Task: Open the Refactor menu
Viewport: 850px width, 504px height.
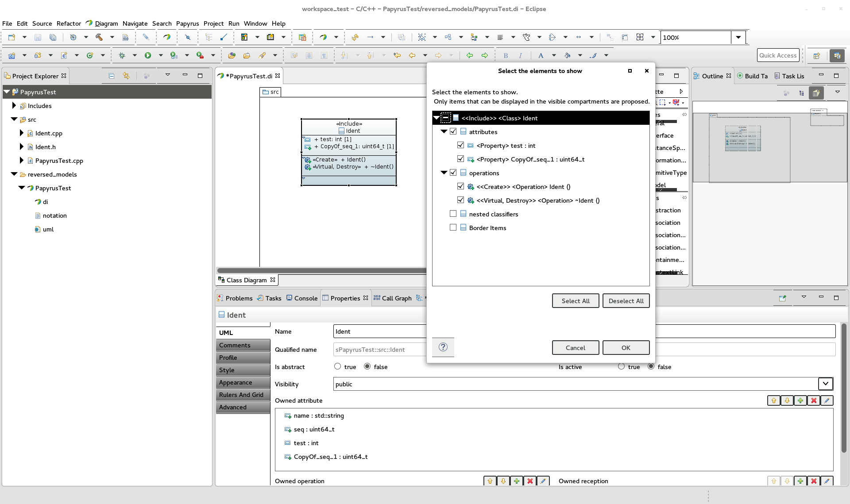Action: click(x=69, y=23)
